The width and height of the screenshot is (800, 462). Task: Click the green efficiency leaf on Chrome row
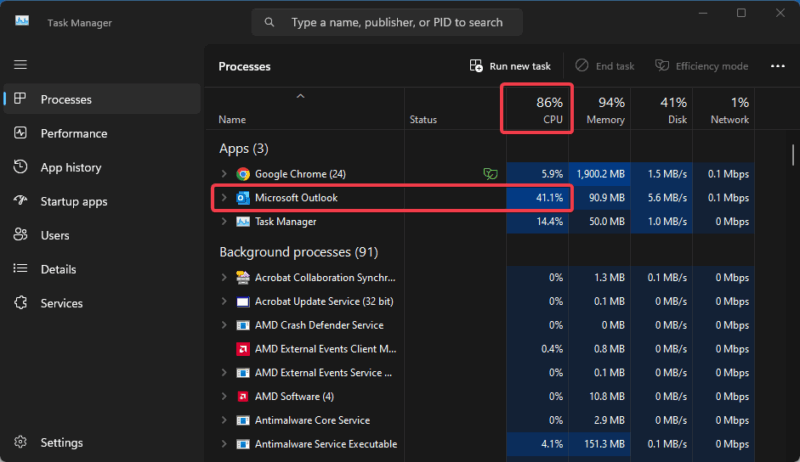pyautogui.click(x=490, y=174)
